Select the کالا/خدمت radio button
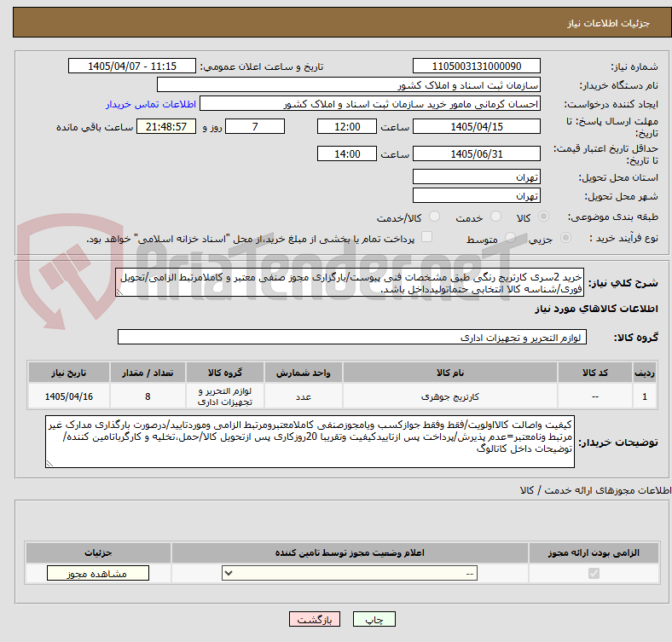The image size is (672, 642). pyautogui.click(x=434, y=217)
